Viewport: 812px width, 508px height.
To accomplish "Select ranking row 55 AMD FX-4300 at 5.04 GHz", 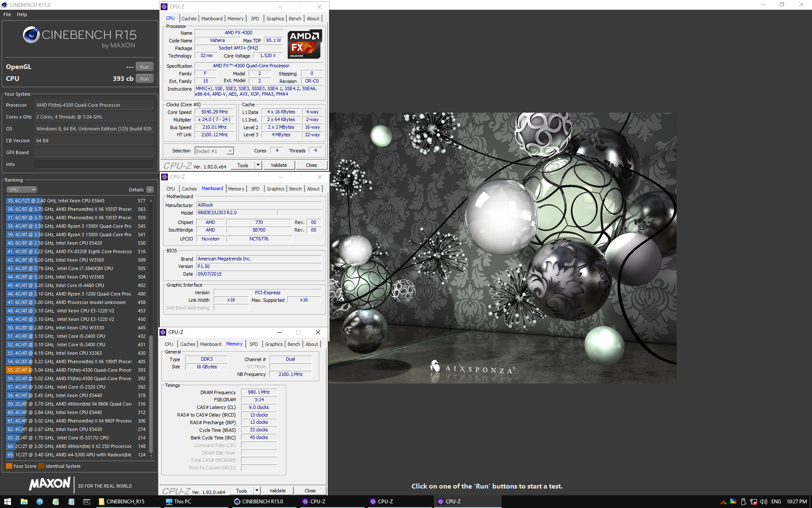I will coord(77,370).
